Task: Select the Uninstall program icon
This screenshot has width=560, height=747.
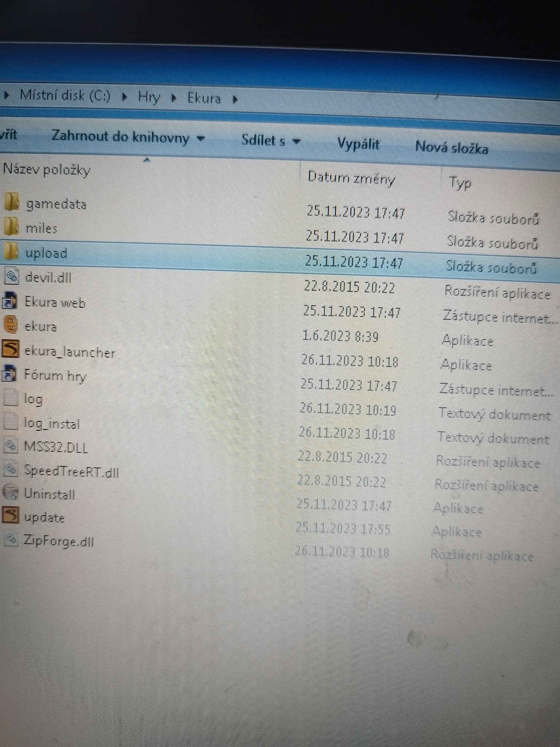Action: (9, 493)
